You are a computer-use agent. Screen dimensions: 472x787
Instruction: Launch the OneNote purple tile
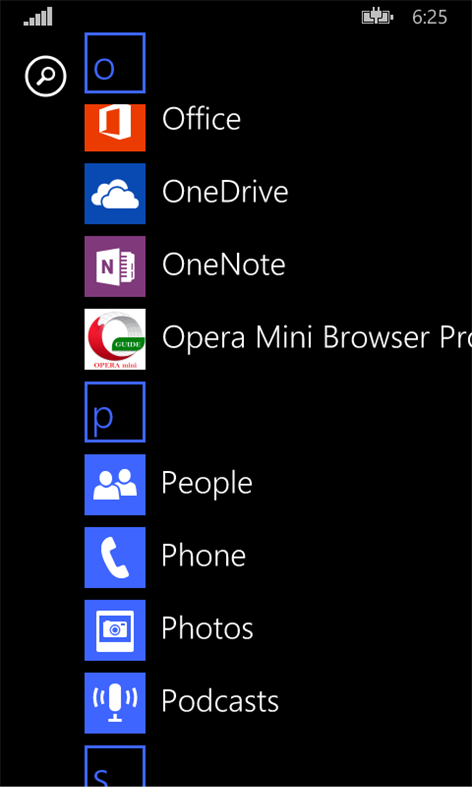[115, 266]
